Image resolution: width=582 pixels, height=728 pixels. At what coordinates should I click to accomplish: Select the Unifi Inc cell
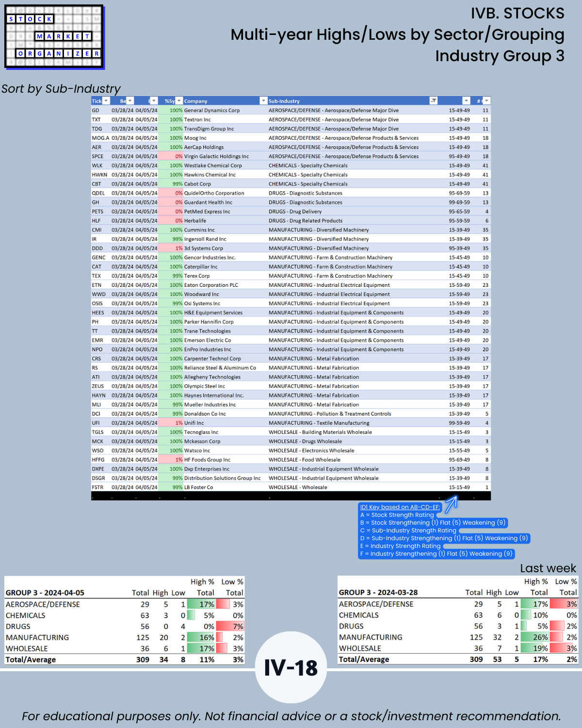194,423
